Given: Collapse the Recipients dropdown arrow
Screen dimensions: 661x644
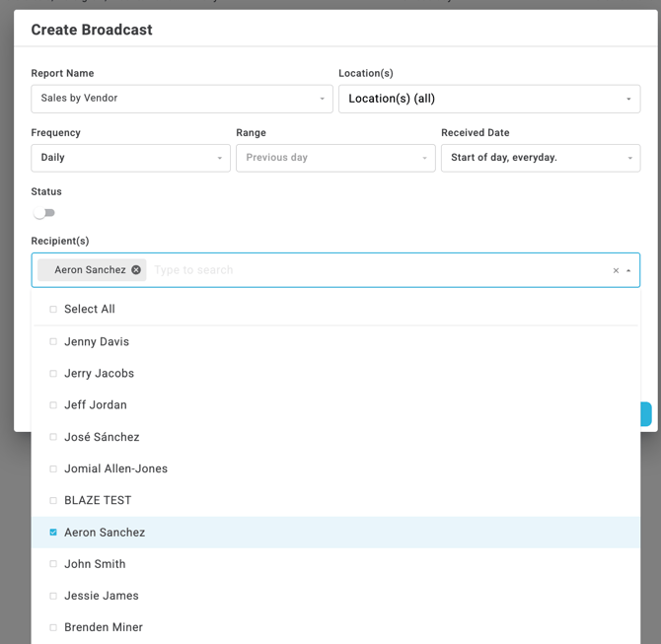Looking at the screenshot, I should pyautogui.click(x=629, y=271).
